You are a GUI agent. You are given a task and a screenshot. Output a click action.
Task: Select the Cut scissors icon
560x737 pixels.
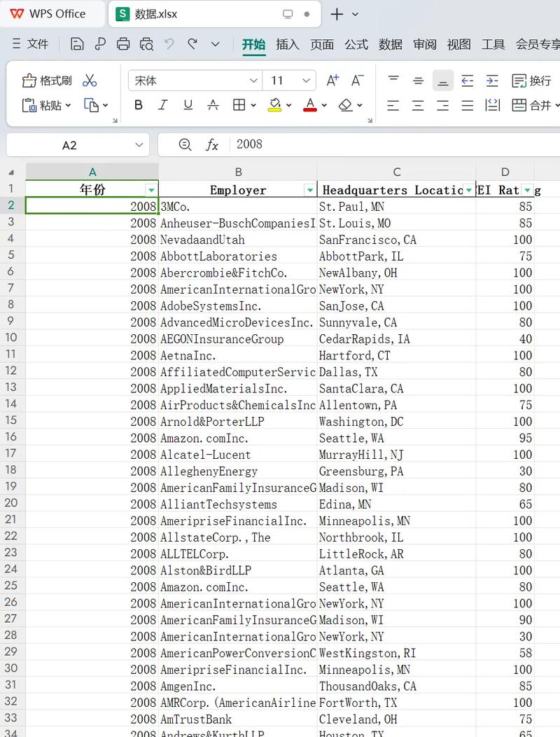(90, 81)
